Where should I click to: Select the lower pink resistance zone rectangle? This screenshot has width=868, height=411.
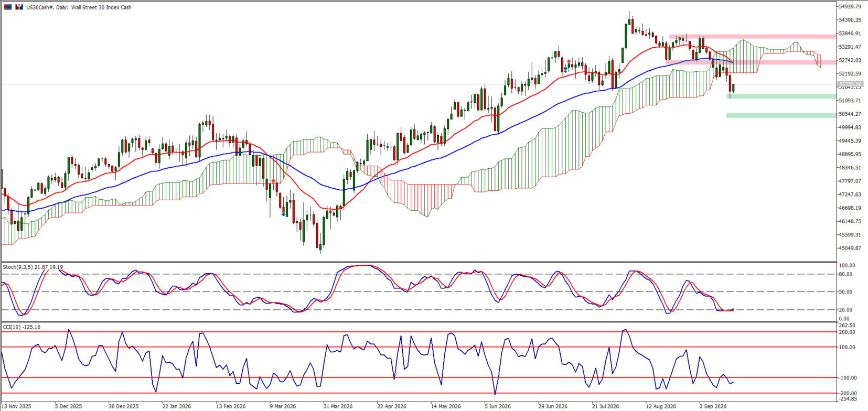[x=751, y=62]
